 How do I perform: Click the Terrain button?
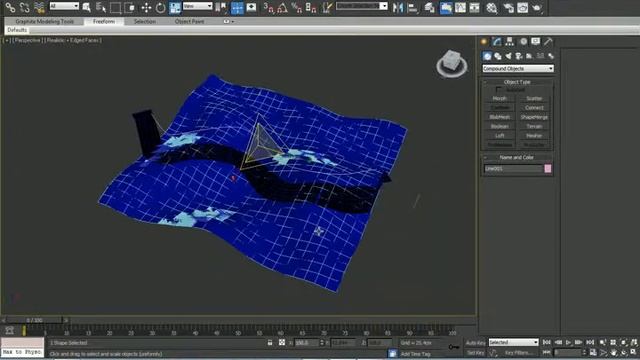click(x=534, y=126)
